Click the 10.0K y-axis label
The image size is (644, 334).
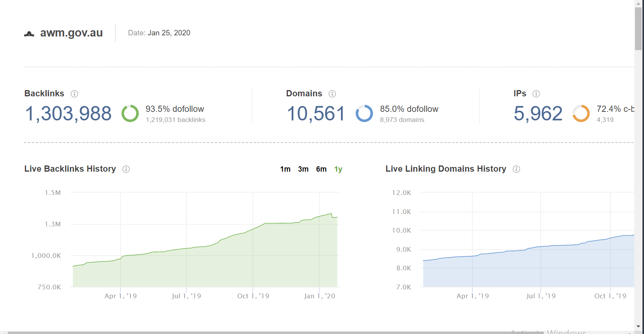pos(402,230)
